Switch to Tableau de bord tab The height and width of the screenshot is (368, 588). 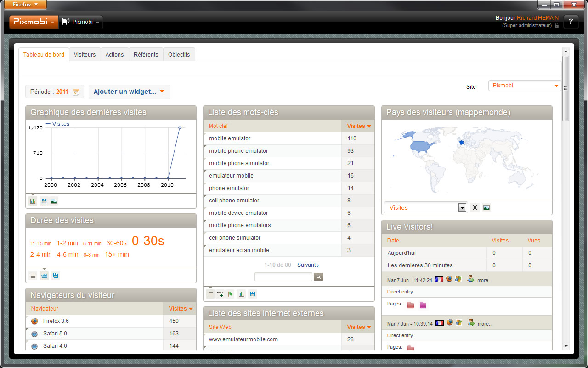[x=44, y=54]
